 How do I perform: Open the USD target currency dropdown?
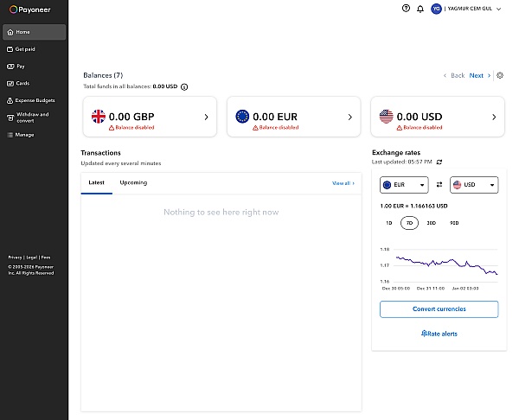coord(474,185)
